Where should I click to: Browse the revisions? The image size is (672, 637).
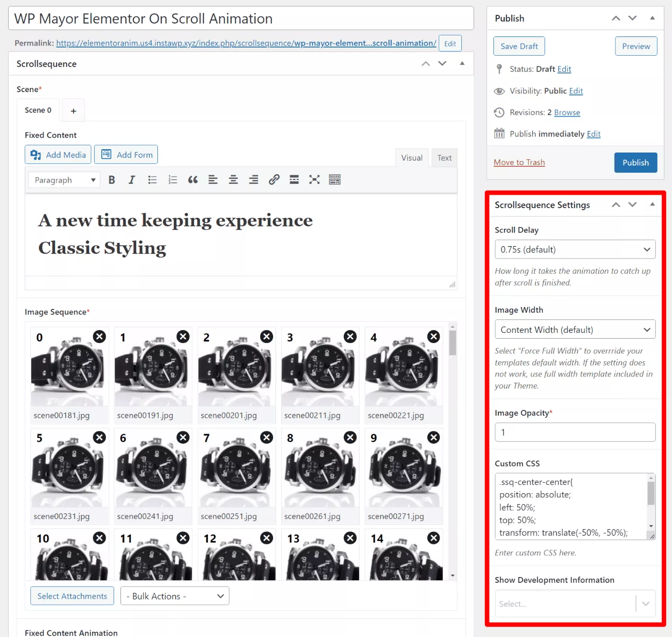pos(567,112)
